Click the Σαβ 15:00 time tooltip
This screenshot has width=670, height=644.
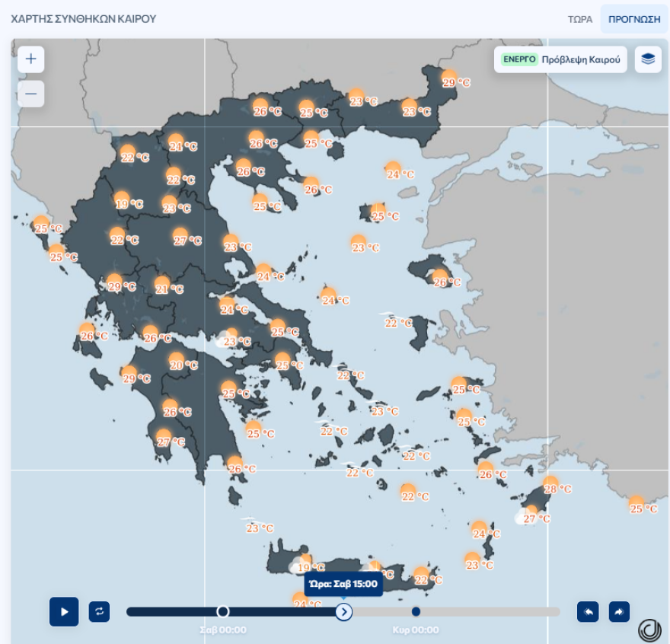point(343,583)
